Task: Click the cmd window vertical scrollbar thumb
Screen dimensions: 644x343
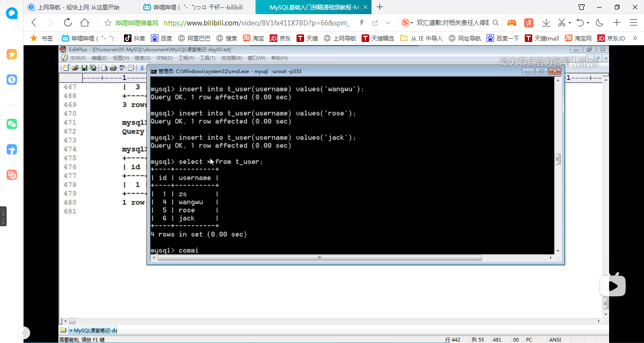Action: pos(558,159)
